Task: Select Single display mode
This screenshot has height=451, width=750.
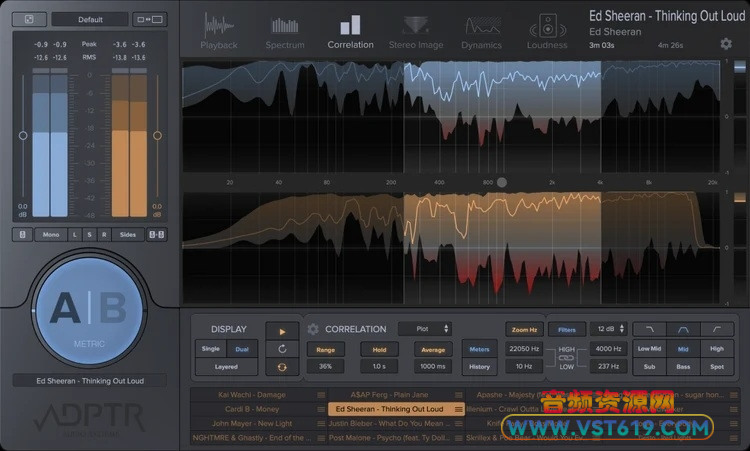Action: (x=210, y=349)
